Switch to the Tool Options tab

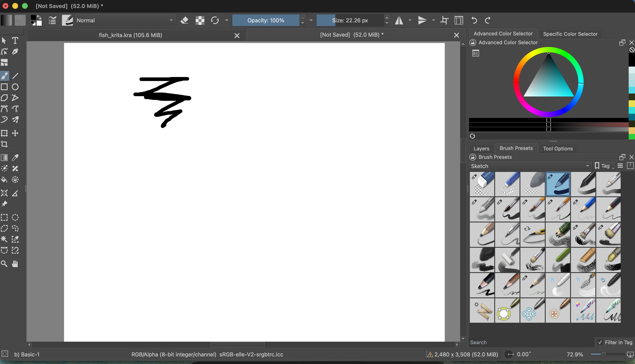[x=558, y=149]
